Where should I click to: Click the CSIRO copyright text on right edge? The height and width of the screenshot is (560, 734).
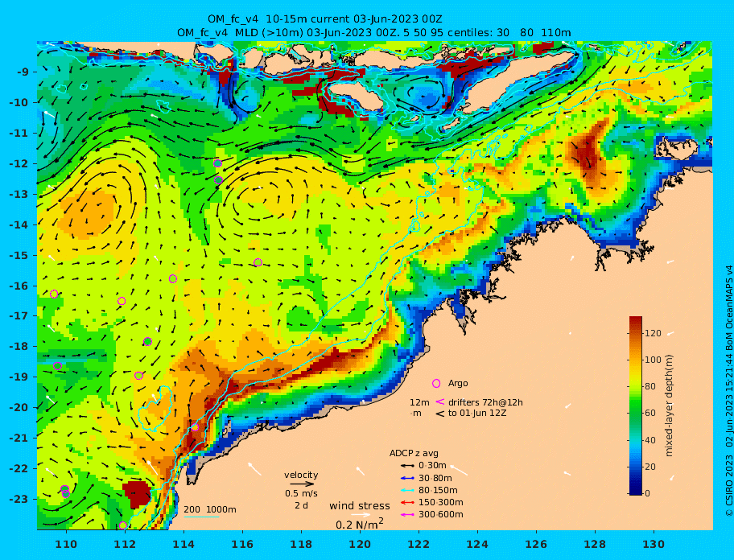(x=729, y=391)
